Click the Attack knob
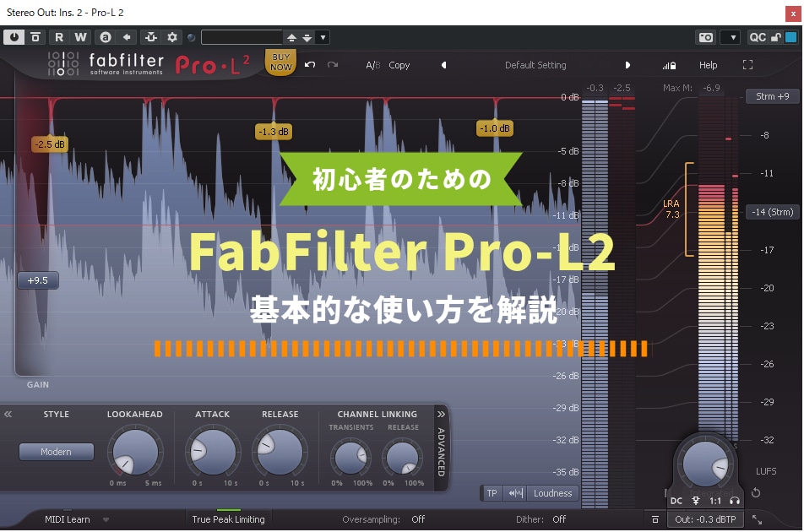The height and width of the screenshot is (532, 804). [213, 452]
